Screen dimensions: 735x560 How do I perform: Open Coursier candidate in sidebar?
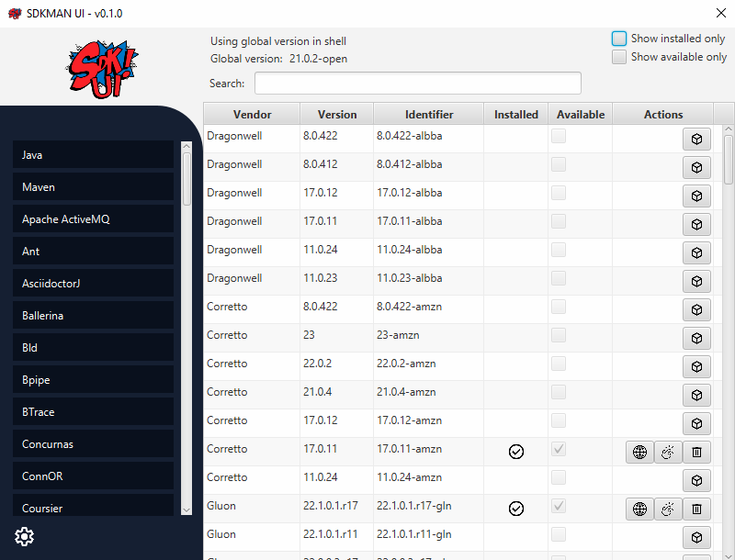click(x=94, y=506)
